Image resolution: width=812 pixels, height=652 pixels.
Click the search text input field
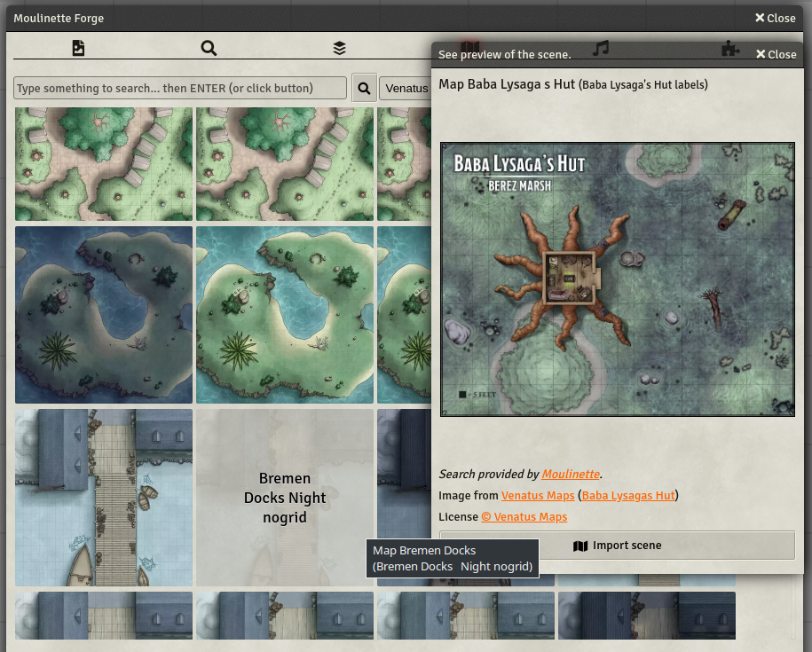[179, 88]
